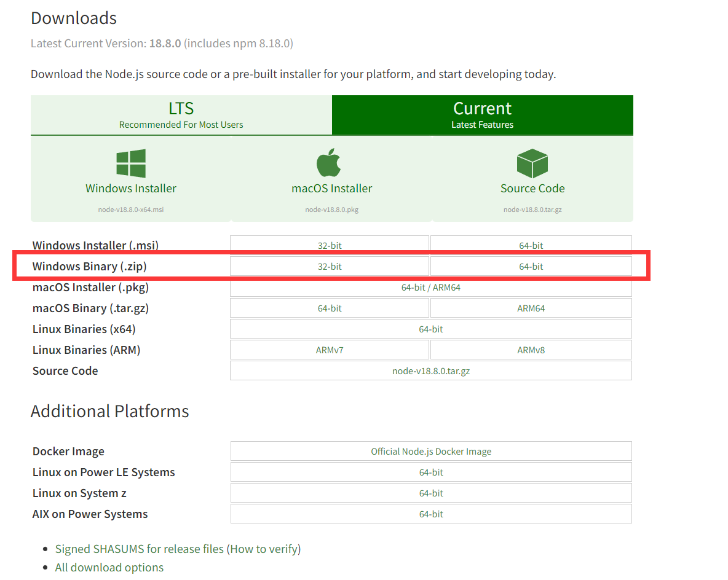Open the Official Node.js Docker Image link

click(x=430, y=452)
